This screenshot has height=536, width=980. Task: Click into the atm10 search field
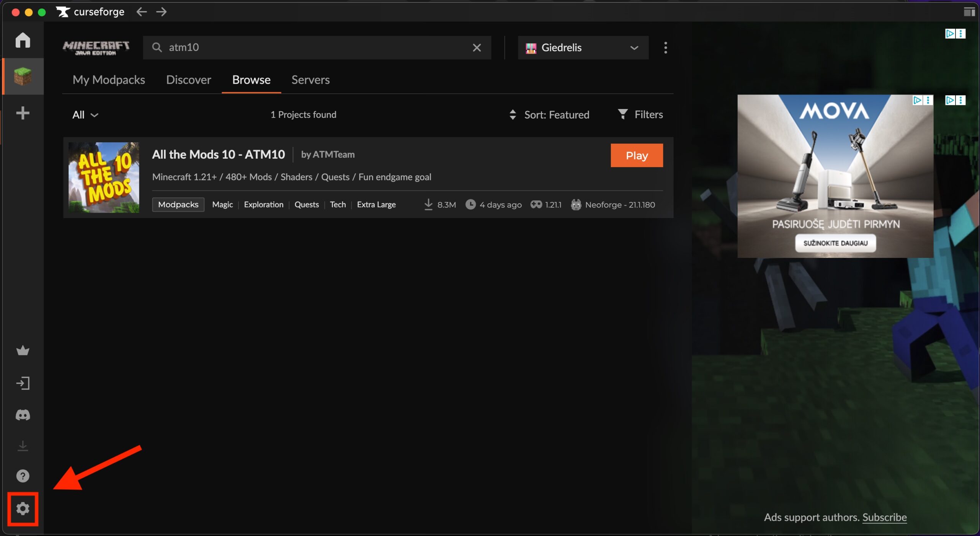(x=317, y=47)
